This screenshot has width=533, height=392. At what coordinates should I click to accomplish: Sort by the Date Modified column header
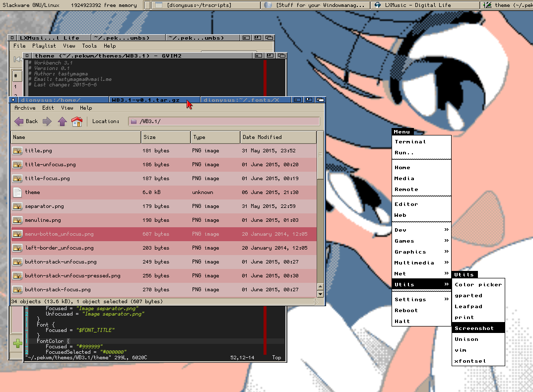click(x=278, y=137)
